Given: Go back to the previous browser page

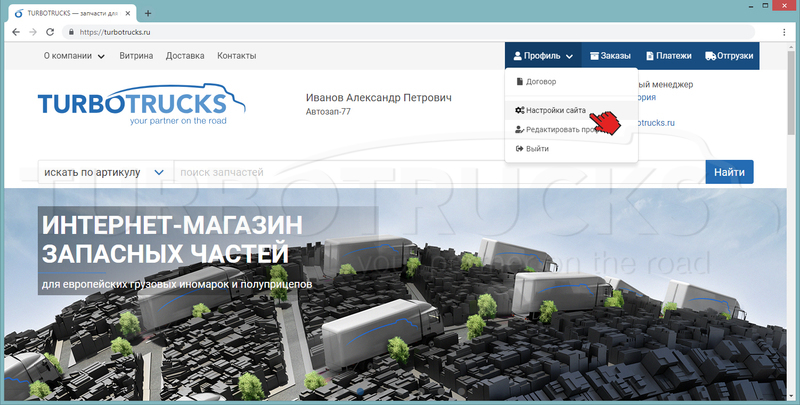Looking at the screenshot, I should click(16, 32).
